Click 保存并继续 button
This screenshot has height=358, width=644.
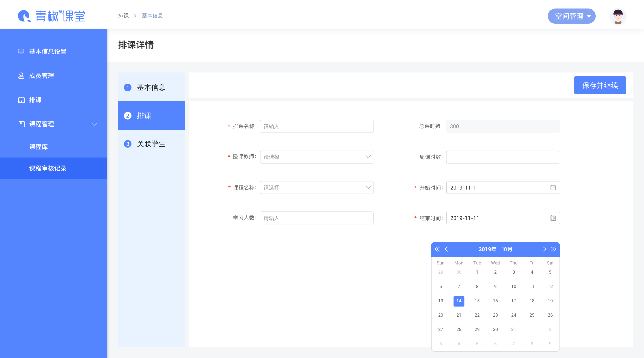(x=600, y=85)
